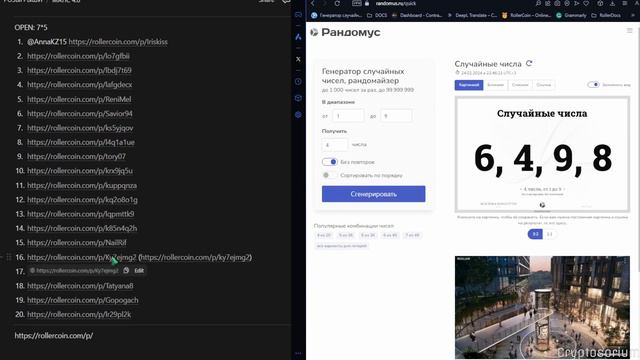The width and height of the screenshot is (640, 360).
Task: Open sidebar messenger icon at top
Action: [x=298, y=15]
